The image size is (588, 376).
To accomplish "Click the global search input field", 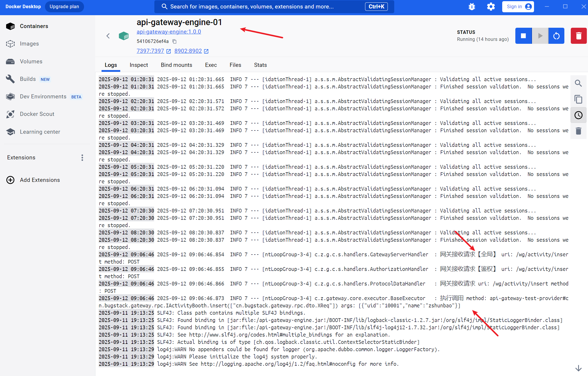I will point(263,7).
